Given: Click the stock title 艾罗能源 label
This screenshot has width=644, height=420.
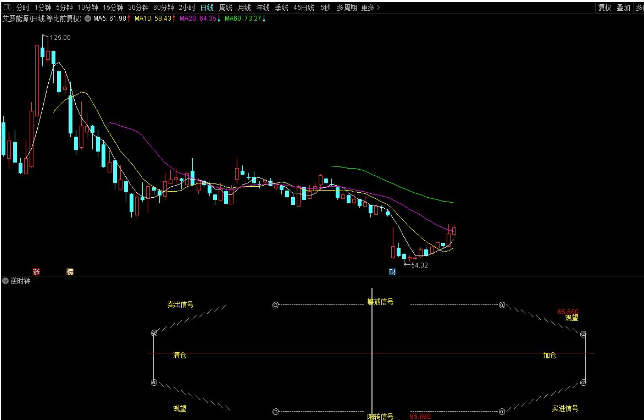Looking at the screenshot, I should (x=42, y=18).
